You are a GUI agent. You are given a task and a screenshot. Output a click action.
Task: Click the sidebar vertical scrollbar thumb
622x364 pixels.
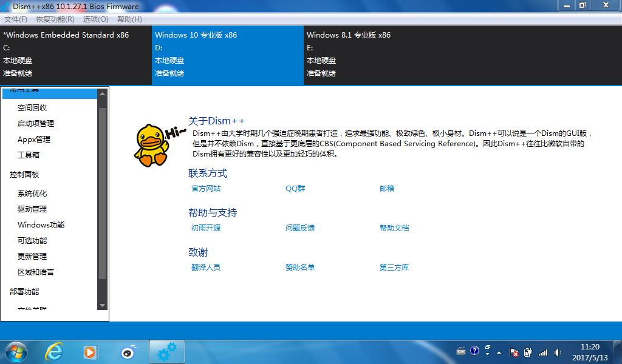[x=102, y=194]
